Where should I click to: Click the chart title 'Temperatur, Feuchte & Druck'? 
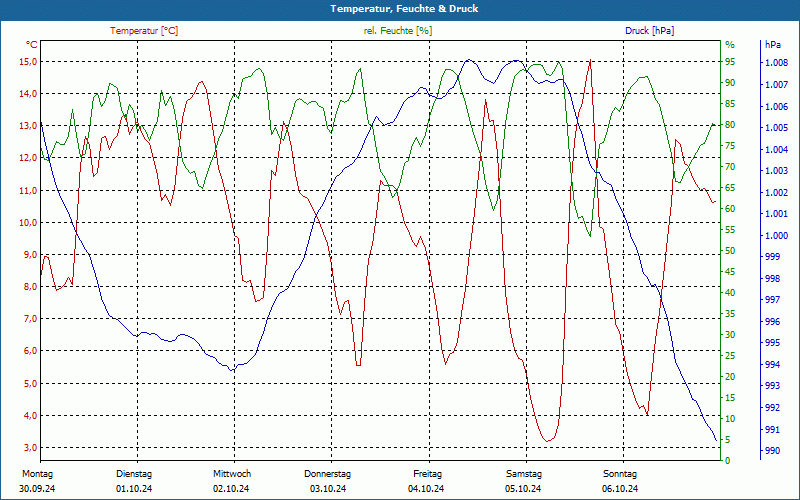click(404, 9)
